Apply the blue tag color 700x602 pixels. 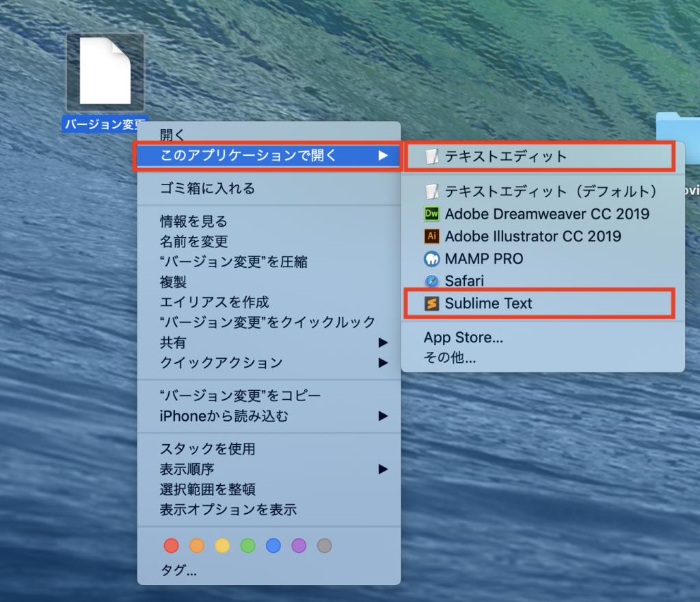(x=273, y=545)
